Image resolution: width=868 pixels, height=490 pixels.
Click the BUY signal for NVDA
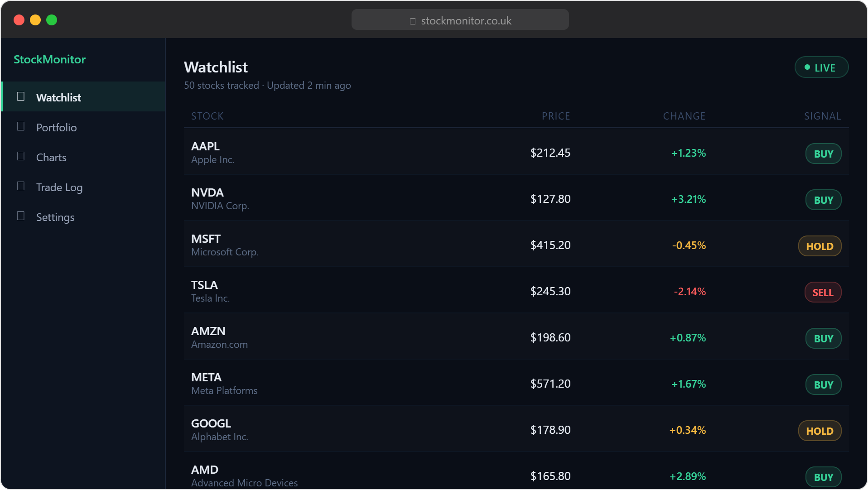[x=823, y=200]
